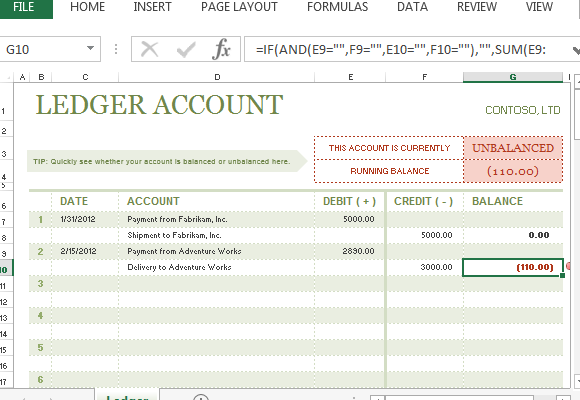Click the vertical scrollbar down arrow

576,380
